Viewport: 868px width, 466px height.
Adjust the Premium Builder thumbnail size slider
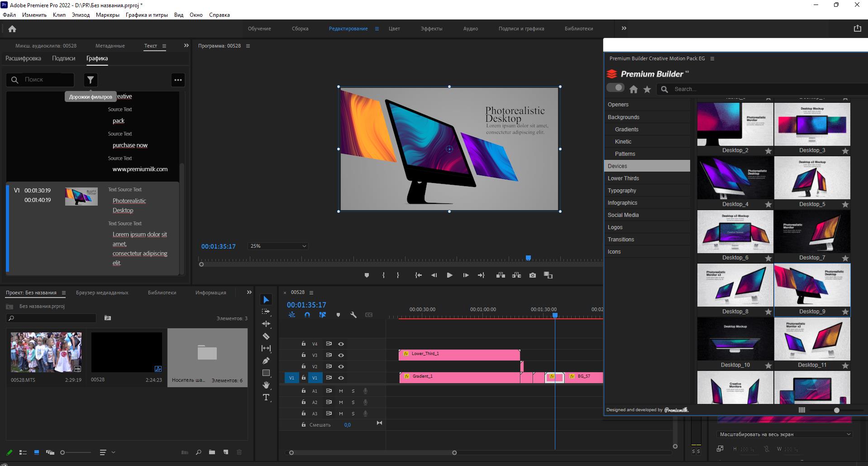[x=837, y=410]
